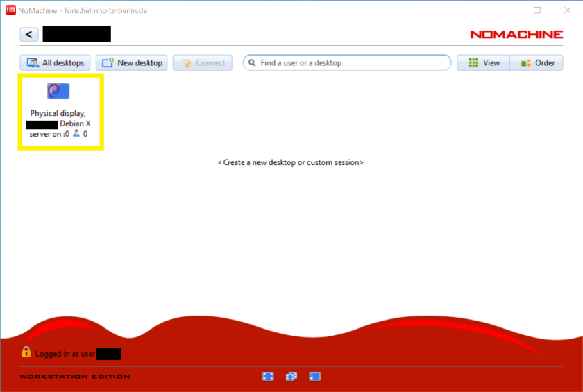Click the Create a new desktop or custom session link
This screenshot has height=392, width=583.
[x=290, y=162]
